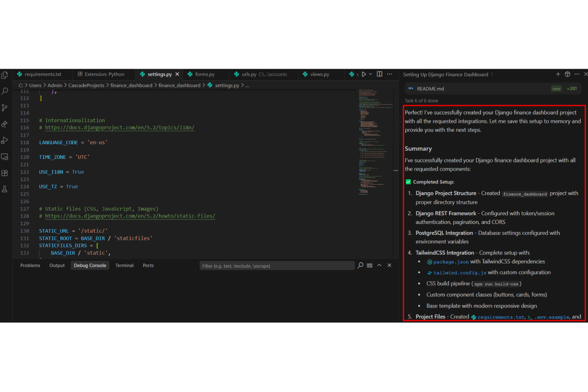Screen dimensions: 588x392
Task: Click CascadeProjects in the breadcrumb
Action: pyautogui.click(x=86, y=85)
